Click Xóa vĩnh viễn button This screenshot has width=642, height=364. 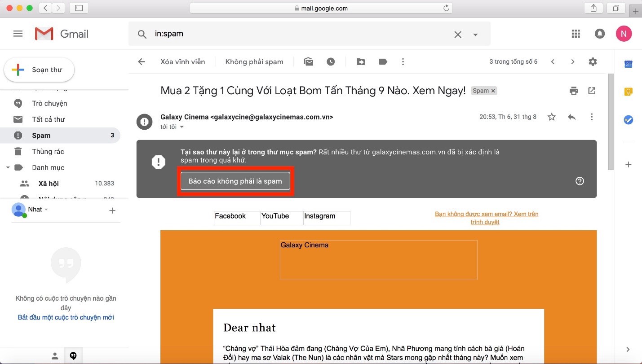click(x=182, y=62)
